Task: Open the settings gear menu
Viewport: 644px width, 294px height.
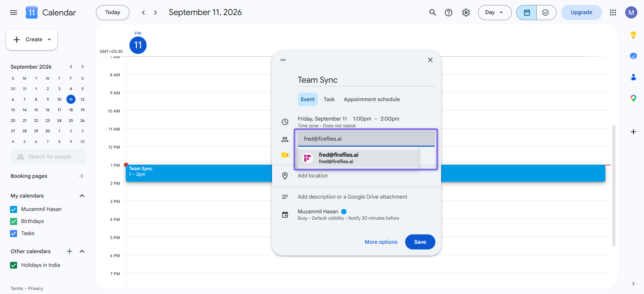Action: [466, 13]
